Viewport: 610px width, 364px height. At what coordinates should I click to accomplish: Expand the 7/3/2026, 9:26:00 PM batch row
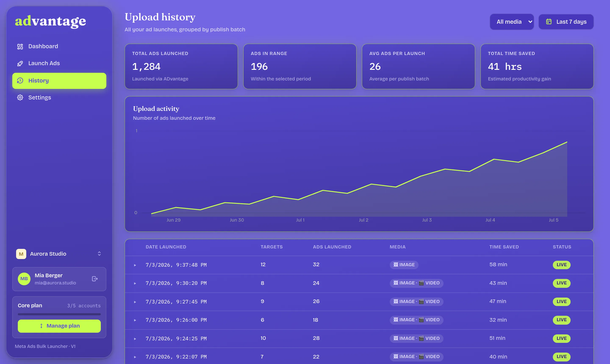coord(135,320)
